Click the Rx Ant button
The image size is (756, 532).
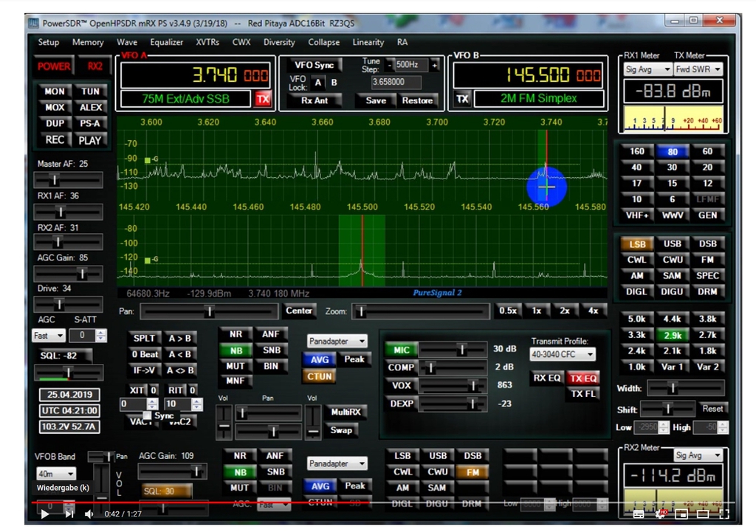315,100
